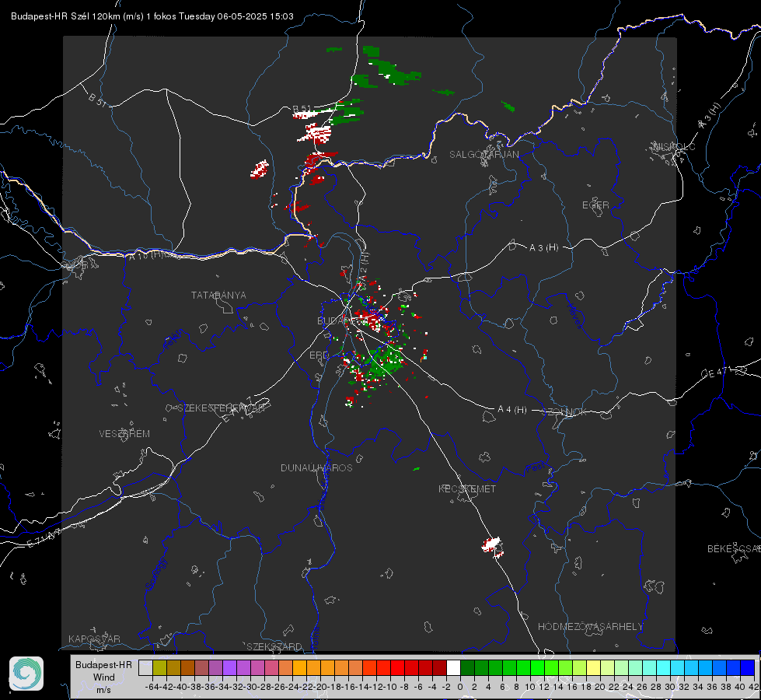
Task: Click the swirl logo icon beside the legend
Action: 26,674
